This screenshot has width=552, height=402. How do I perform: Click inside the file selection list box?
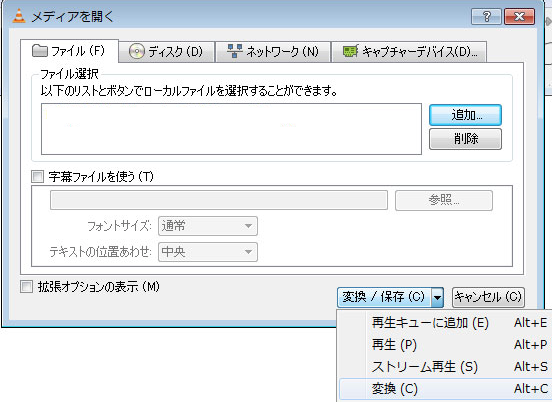pyautogui.click(x=231, y=129)
